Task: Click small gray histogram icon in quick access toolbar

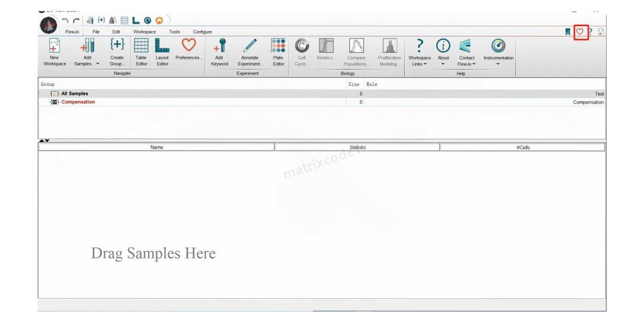Action: 112,22
